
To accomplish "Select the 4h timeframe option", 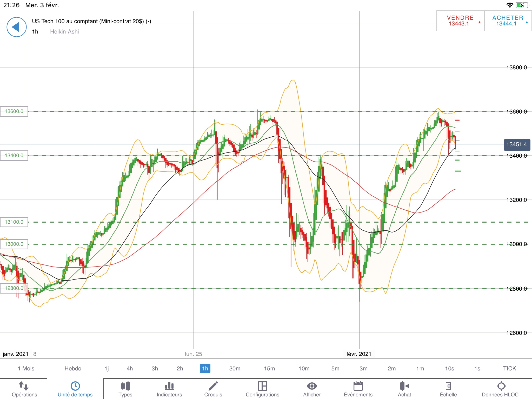I will (x=130, y=368).
